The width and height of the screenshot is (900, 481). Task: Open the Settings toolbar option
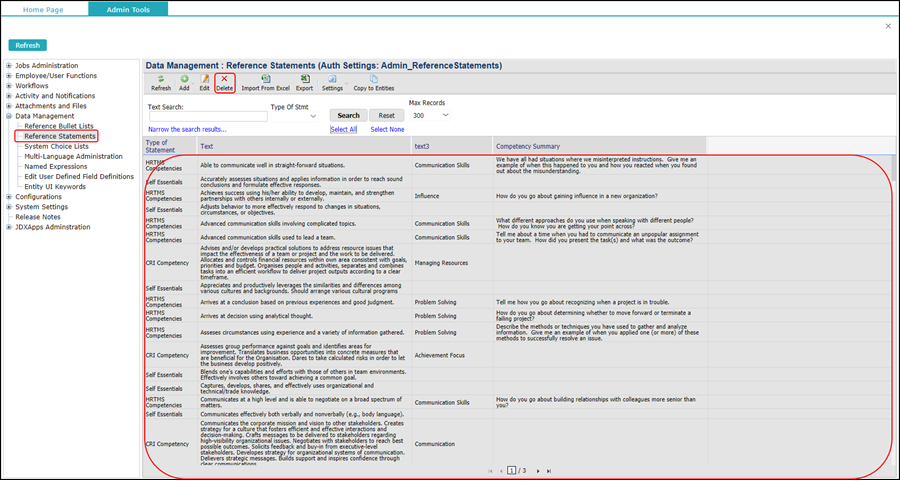(332, 79)
